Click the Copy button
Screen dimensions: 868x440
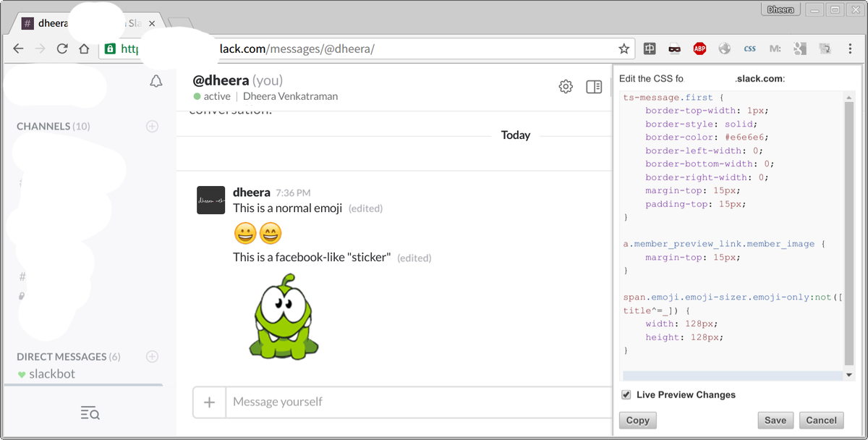(x=637, y=420)
